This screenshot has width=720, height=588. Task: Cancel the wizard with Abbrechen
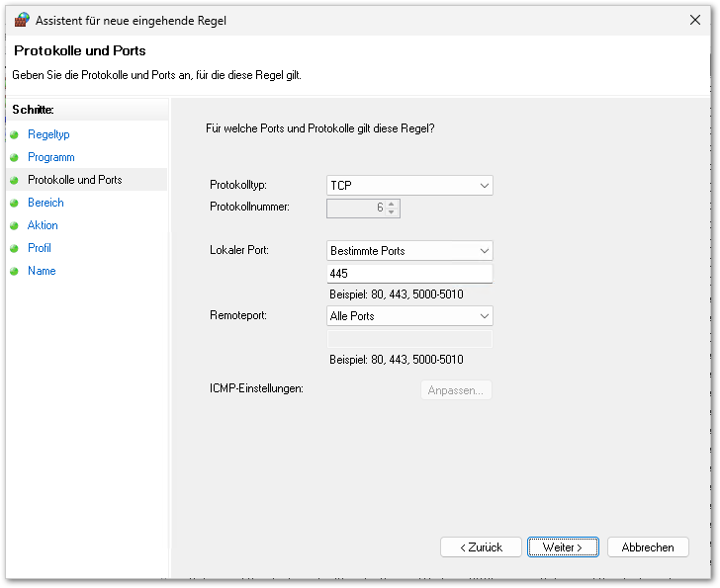(x=648, y=547)
